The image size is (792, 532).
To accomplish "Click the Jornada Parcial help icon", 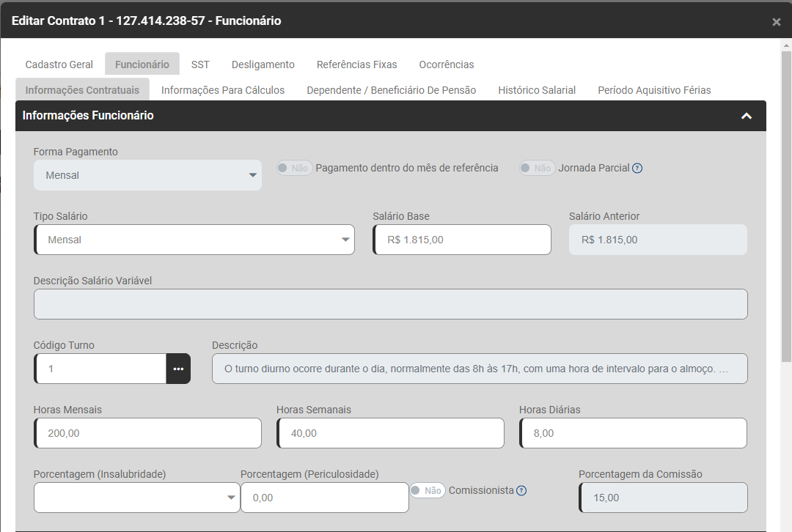I will tap(637, 168).
